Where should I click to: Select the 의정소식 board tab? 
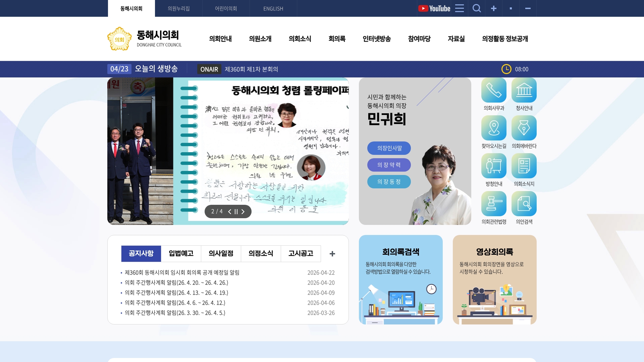(261, 254)
